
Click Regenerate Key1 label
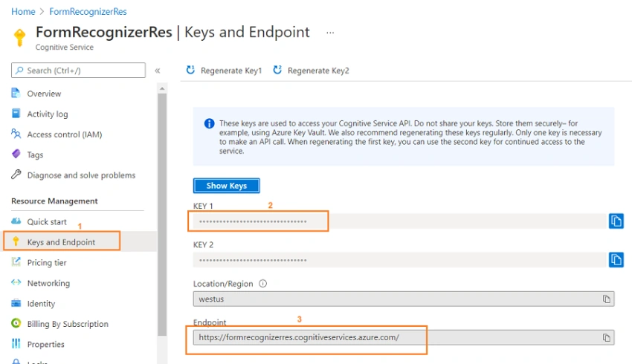(231, 71)
